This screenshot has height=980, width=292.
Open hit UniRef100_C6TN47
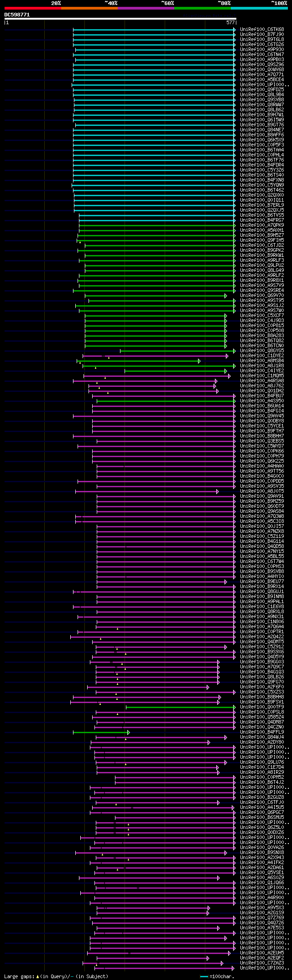click(262, 54)
